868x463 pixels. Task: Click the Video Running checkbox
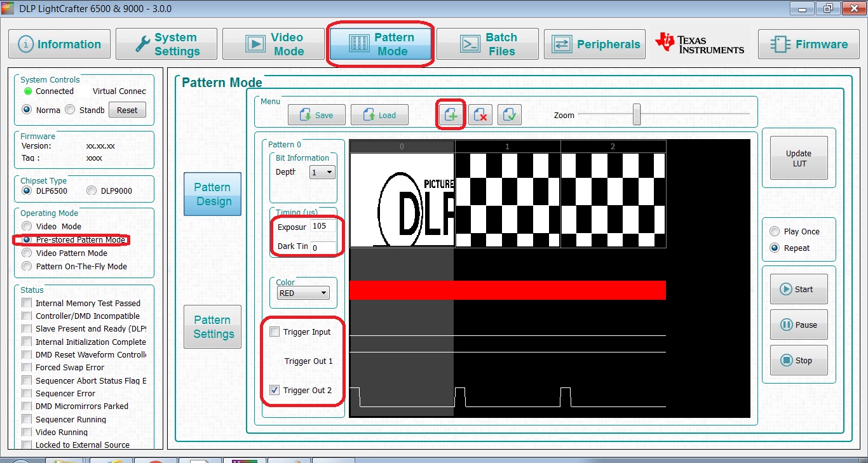27,432
